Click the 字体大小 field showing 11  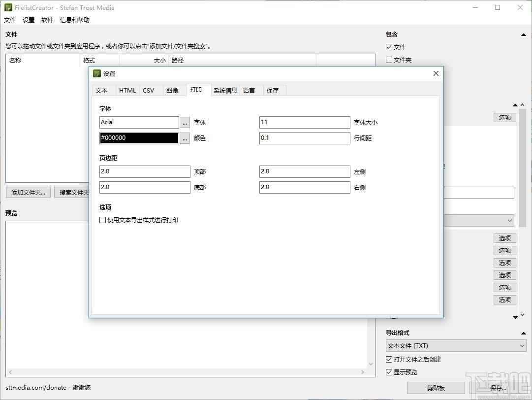[x=305, y=122]
